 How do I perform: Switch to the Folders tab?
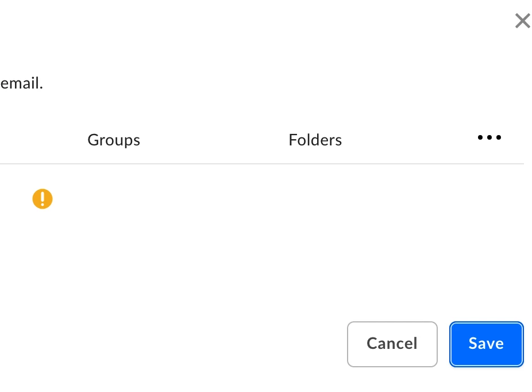click(315, 140)
